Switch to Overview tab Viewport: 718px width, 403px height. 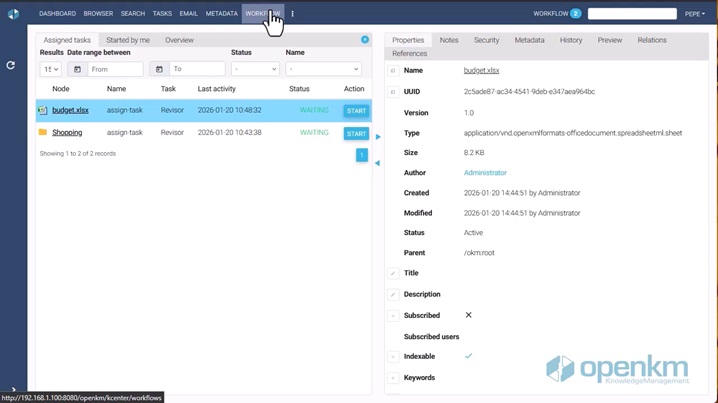click(180, 40)
